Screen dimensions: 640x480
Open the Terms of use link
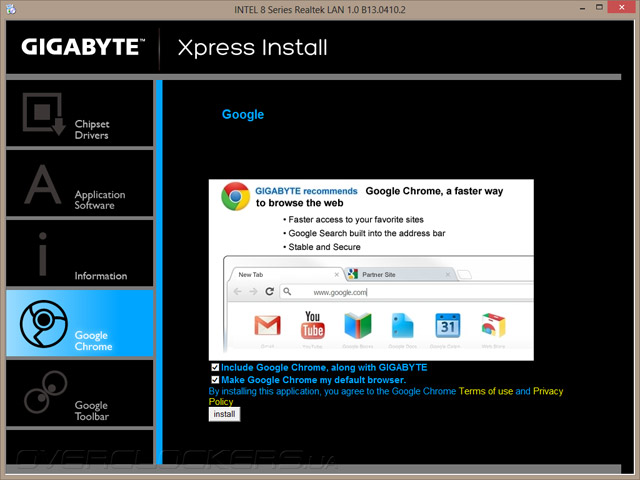[486, 391]
